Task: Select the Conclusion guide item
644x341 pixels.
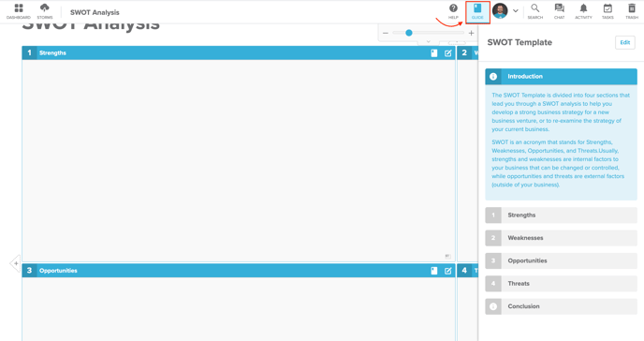Action: 561,306
